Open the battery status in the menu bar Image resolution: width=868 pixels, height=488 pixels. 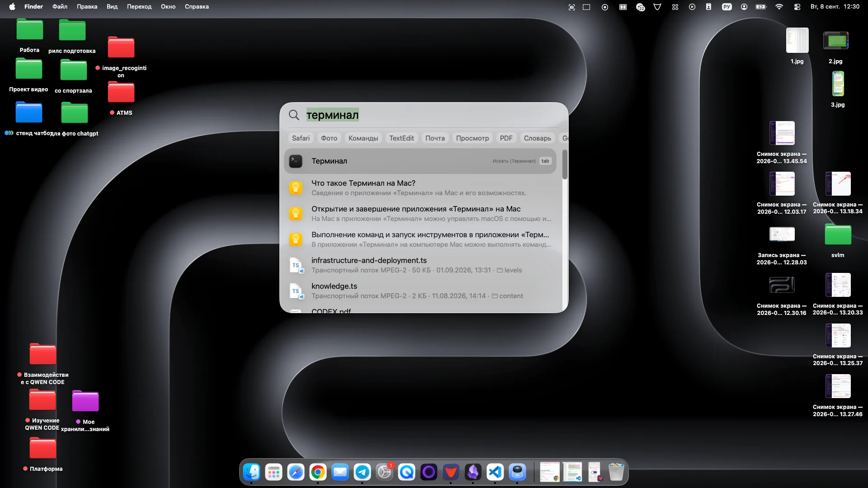pos(761,7)
